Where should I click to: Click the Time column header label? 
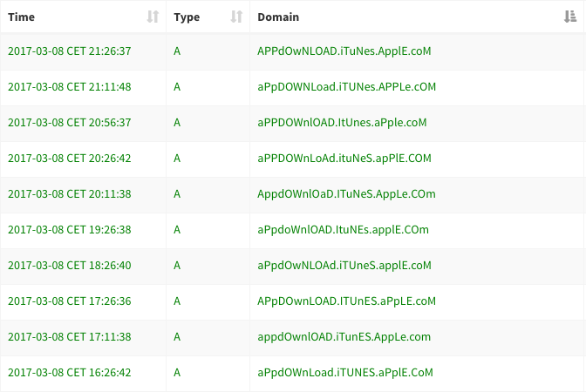[x=22, y=17]
